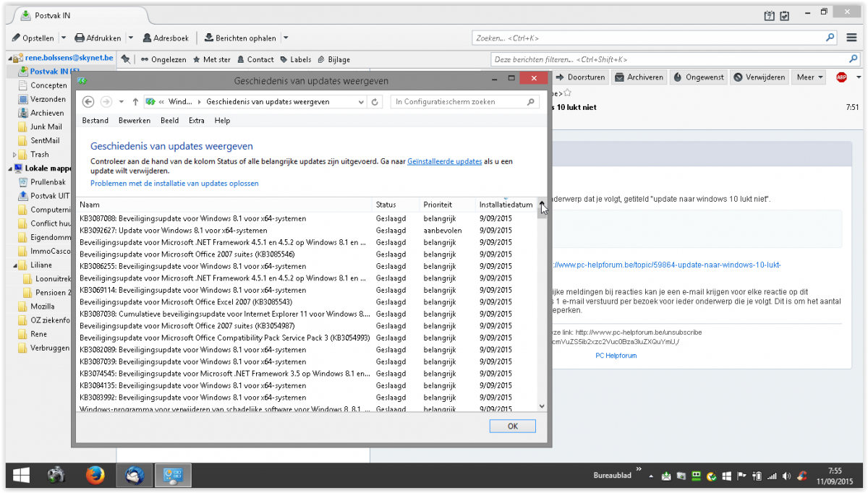Click the Windows Start button

(x=20, y=475)
